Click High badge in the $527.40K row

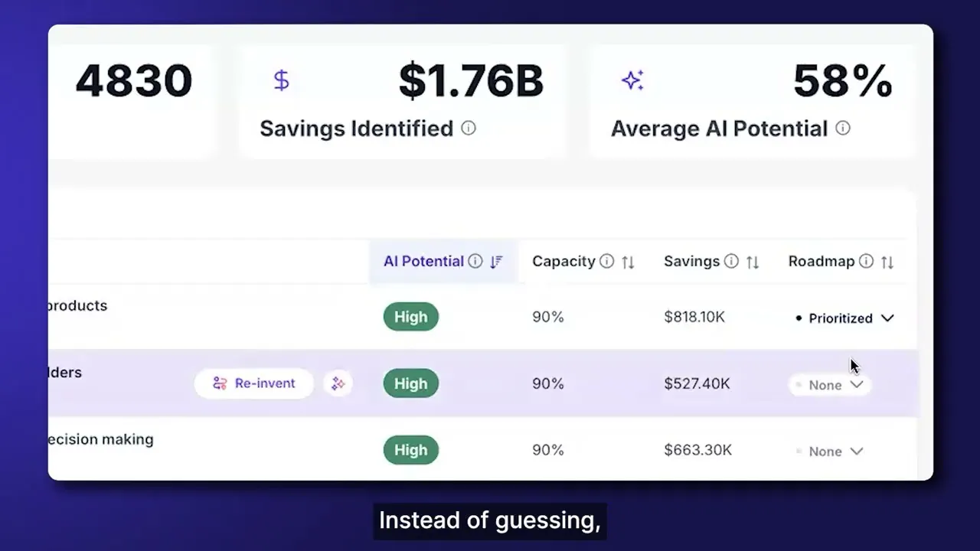(x=411, y=383)
